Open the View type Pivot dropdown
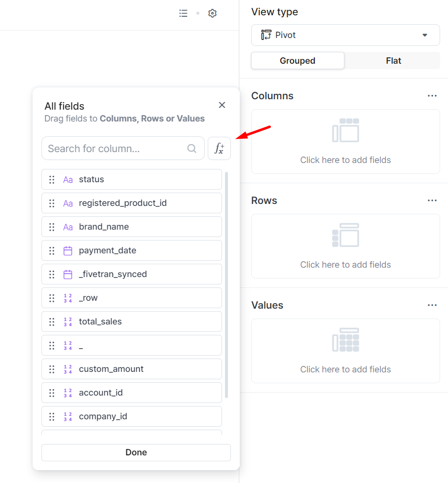Screen dimensions: 448x483 coord(345,35)
